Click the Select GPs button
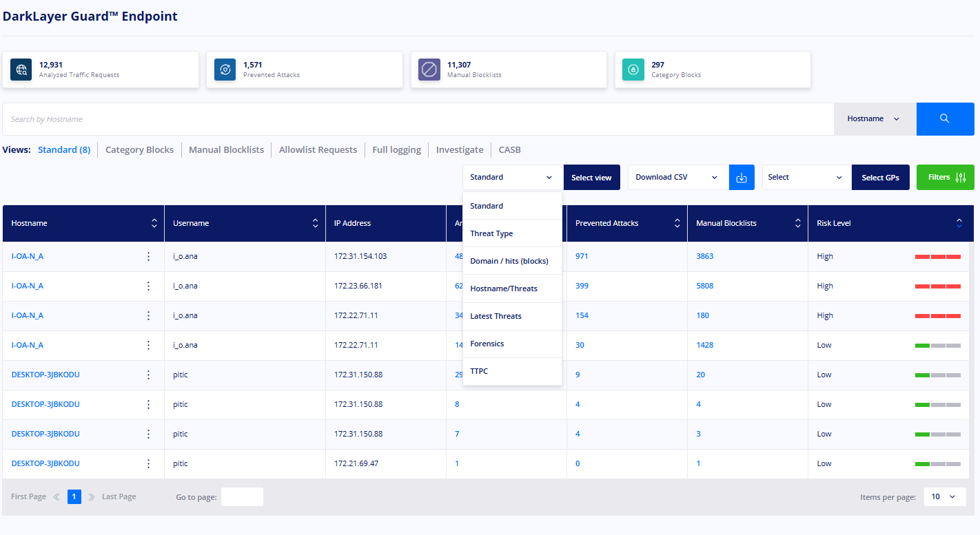 point(881,178)
